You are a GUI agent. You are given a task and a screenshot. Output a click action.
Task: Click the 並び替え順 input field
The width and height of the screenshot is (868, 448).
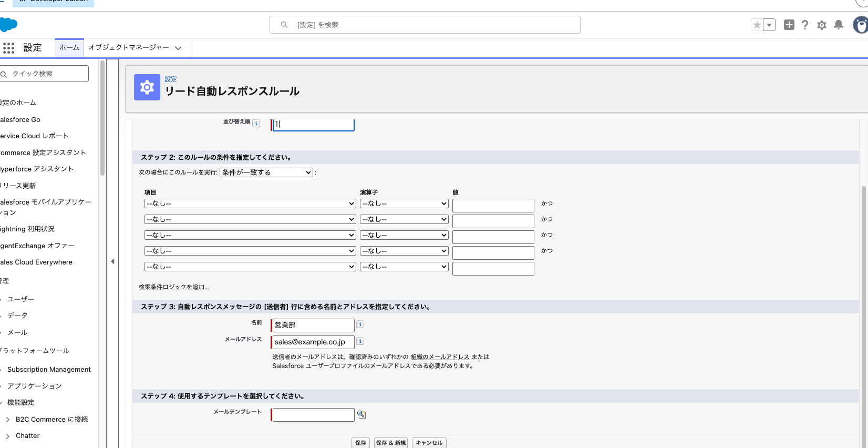[313, 124]
